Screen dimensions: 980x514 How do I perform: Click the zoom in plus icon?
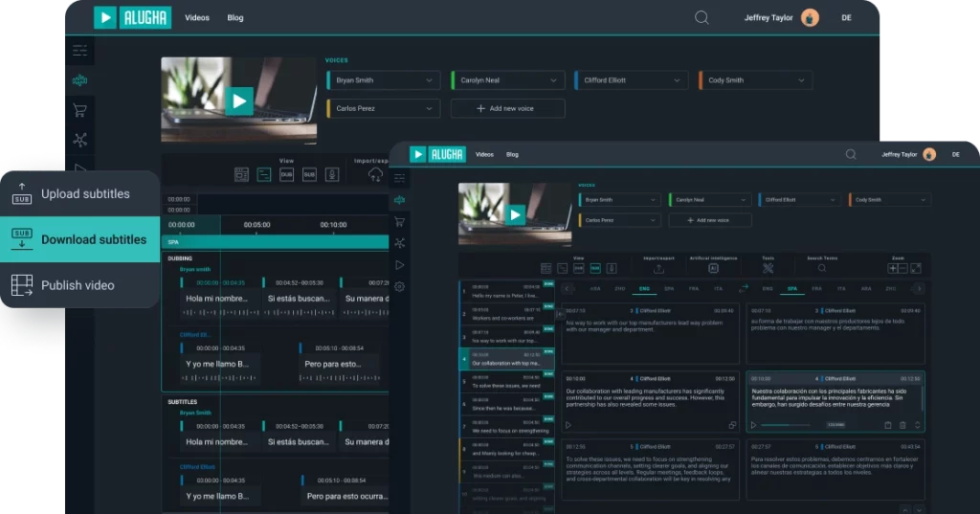(x=893, y=269)
